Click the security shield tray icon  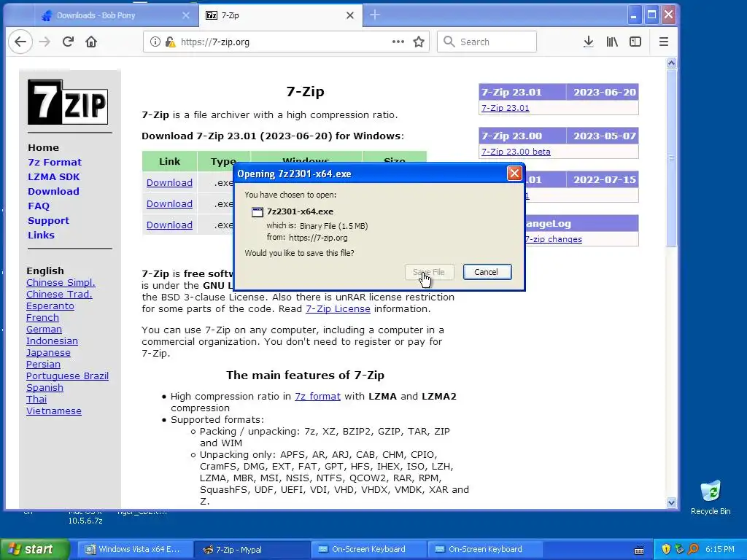[666, 549]
